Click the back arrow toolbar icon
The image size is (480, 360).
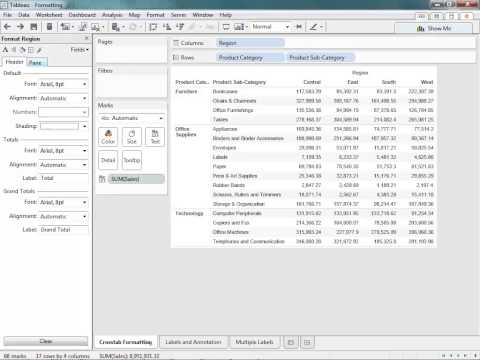pyautogui.click(x=7, y=27)
